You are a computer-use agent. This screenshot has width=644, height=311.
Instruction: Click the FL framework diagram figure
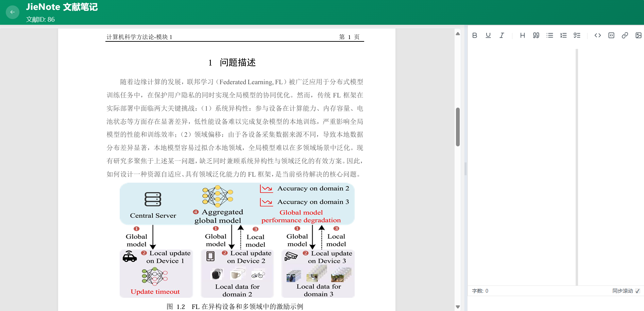tap(237, 240)
